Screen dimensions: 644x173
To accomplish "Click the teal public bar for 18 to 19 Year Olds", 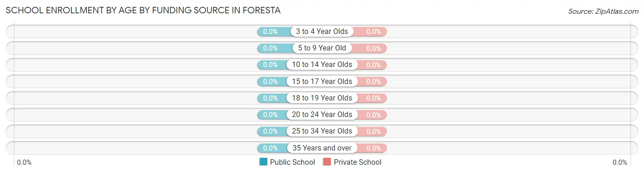I will (x=272, y=98).
